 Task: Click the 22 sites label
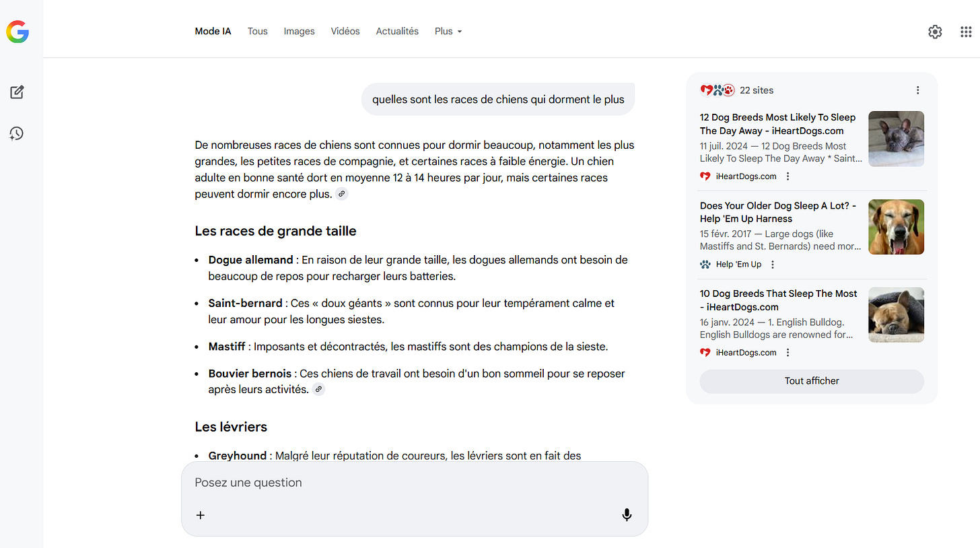tap(757, 90)
